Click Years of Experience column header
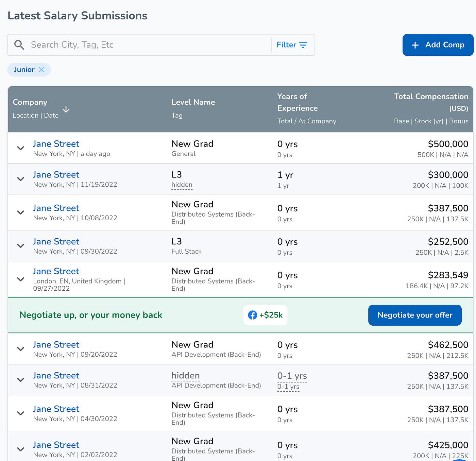The width and height of the screenshot is (476, 461). click(297, 102)
